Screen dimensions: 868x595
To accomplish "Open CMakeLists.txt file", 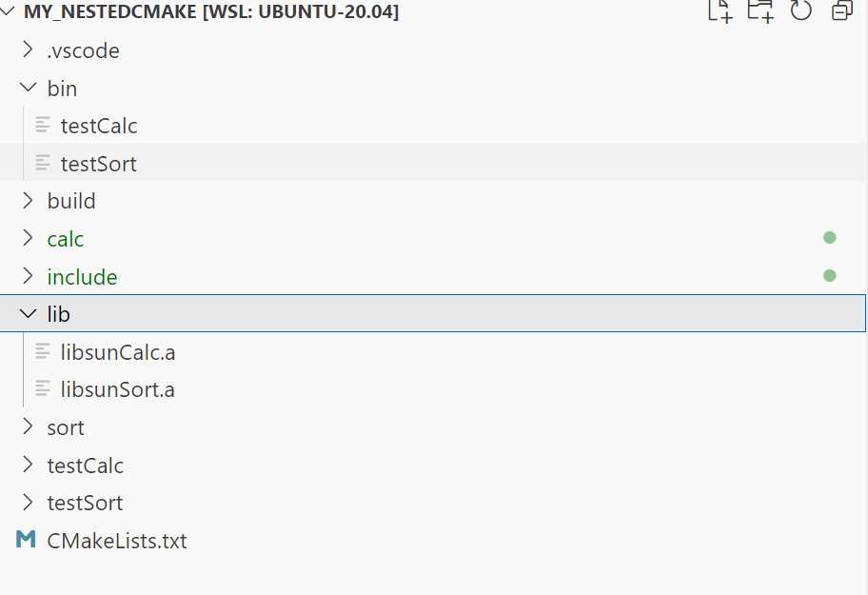I will 117,541.
